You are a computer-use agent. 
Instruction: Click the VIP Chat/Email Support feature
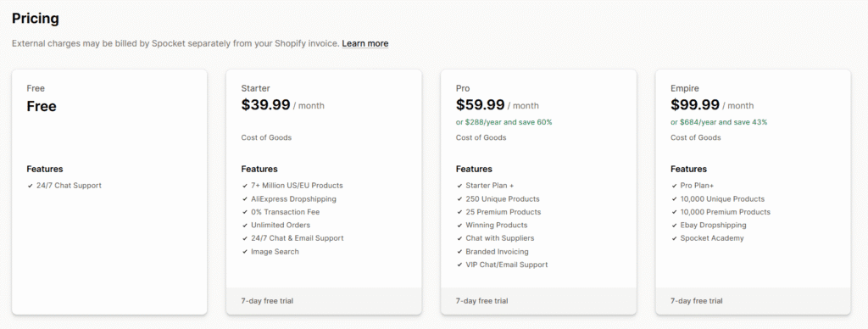(x=507, y=265)
